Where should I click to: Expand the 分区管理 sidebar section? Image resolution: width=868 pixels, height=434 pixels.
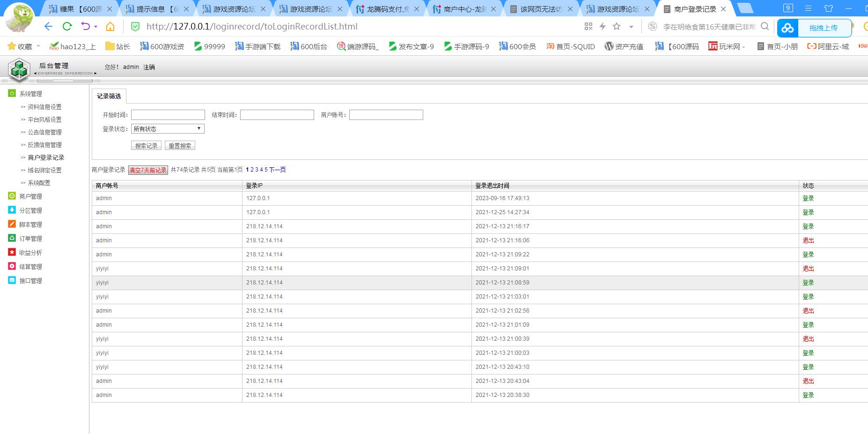[x=30, y=210]
